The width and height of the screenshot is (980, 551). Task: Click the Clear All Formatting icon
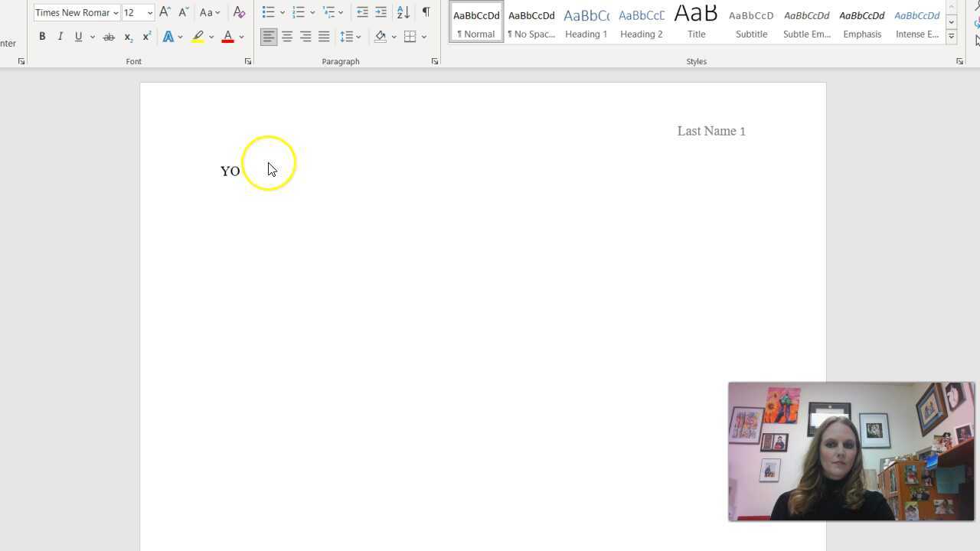click(x=239, y=12)
